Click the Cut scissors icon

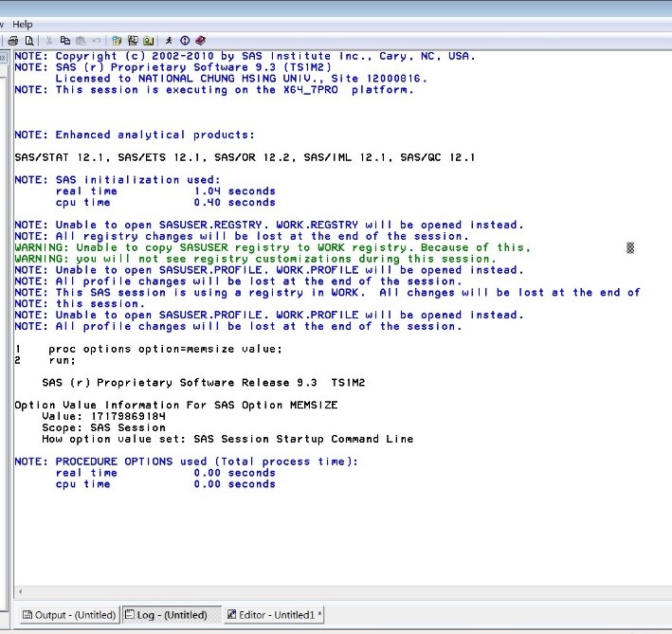(x=49, y=41)
